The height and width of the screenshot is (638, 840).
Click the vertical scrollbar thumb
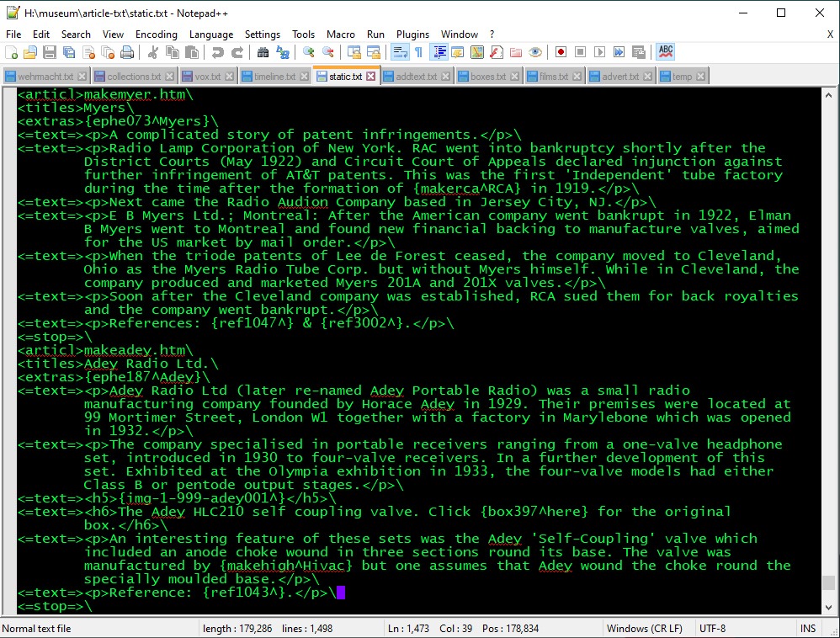coord(828,582)
